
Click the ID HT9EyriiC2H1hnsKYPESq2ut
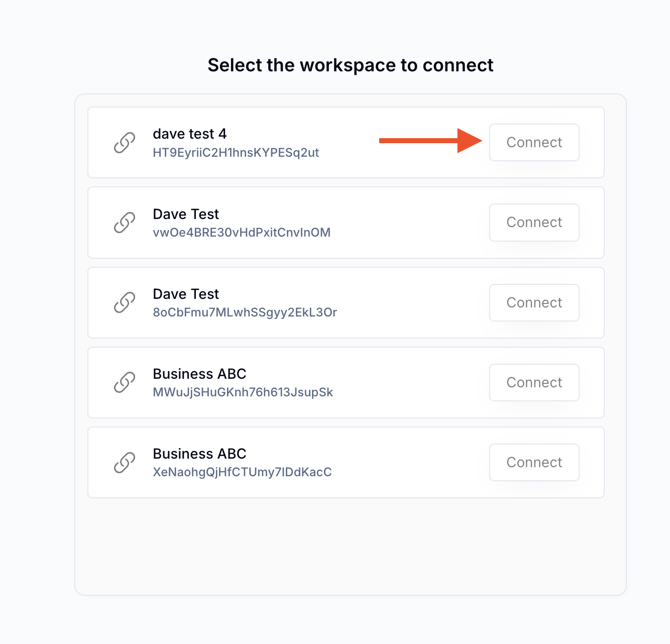236,153
